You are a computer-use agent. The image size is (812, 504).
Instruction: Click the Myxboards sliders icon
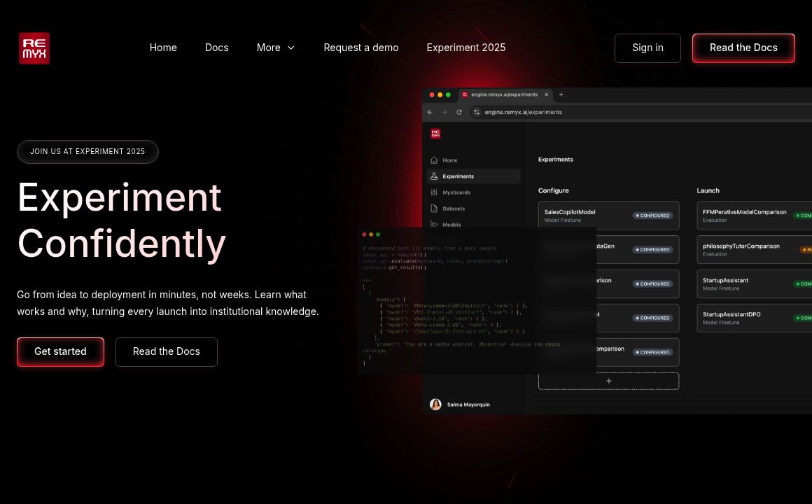pyautogui.click(x=434, y=192)
